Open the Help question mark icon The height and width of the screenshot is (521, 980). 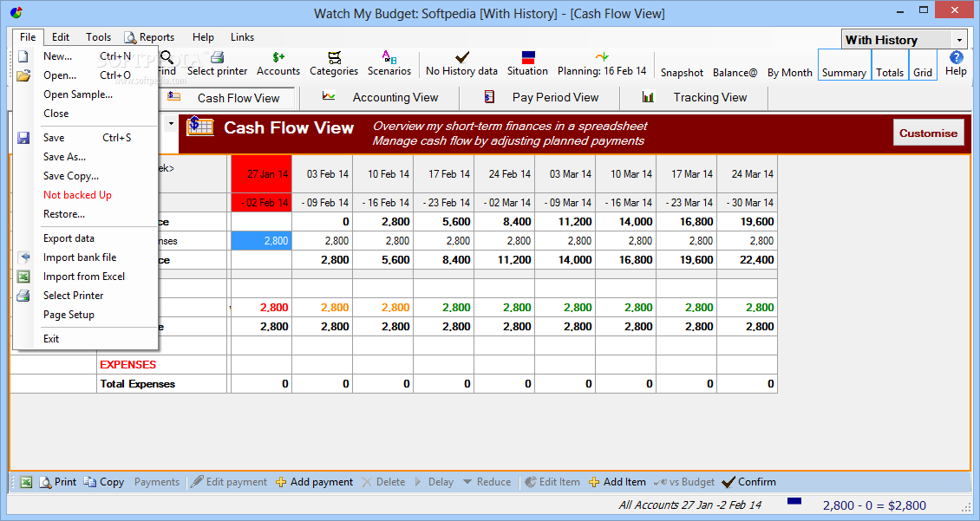[x=956, y=57]
